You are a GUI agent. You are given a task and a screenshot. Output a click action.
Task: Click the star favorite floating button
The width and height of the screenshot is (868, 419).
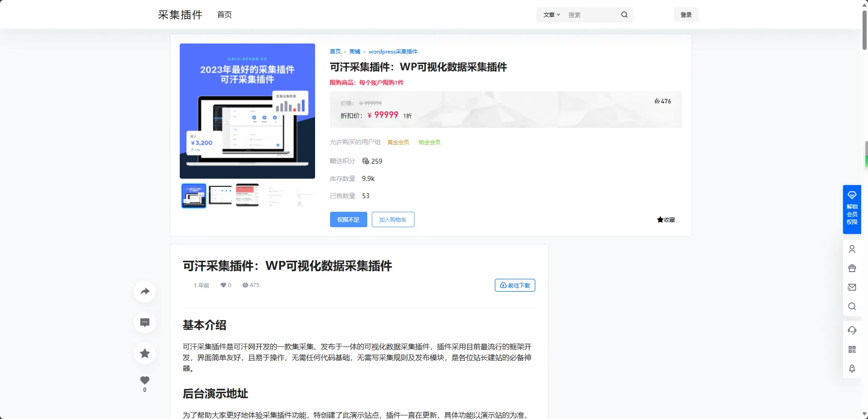[145, 353]
